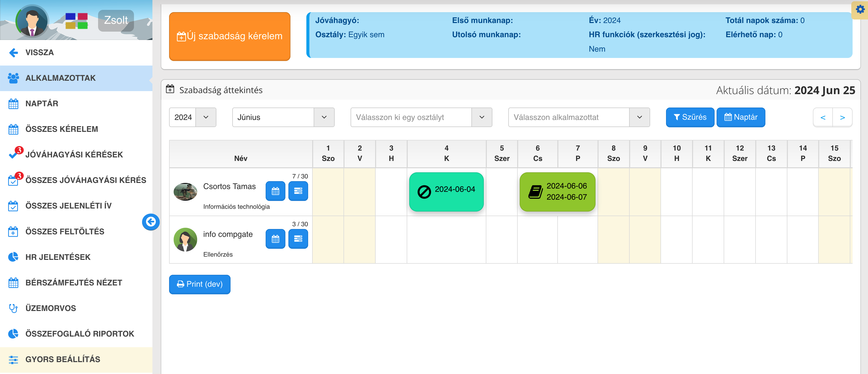This screenshot has width=868, height=374.
Task: Go back using the VISSZA menu item
Action: (76, 53)
